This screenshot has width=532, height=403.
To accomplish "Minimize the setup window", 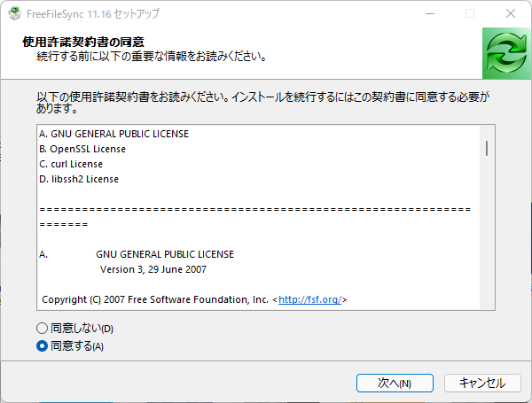I will pos(430,14).
